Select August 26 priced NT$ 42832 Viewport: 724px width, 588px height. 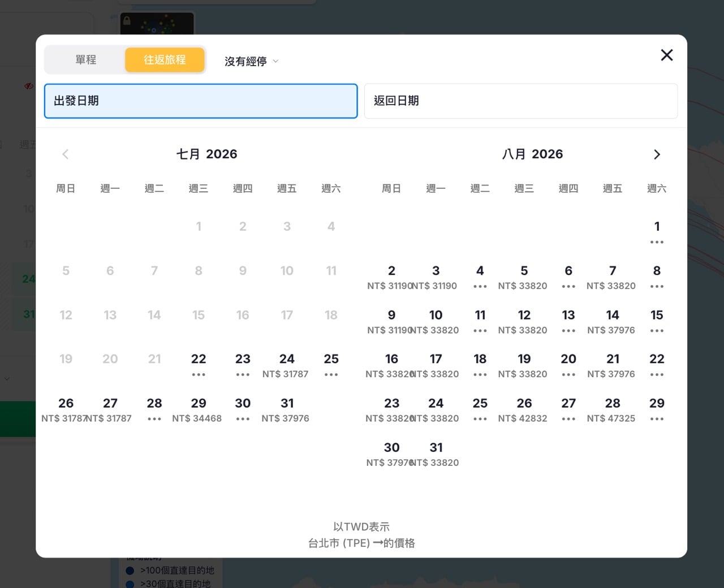pyautogui.click(x=524, y=409)
